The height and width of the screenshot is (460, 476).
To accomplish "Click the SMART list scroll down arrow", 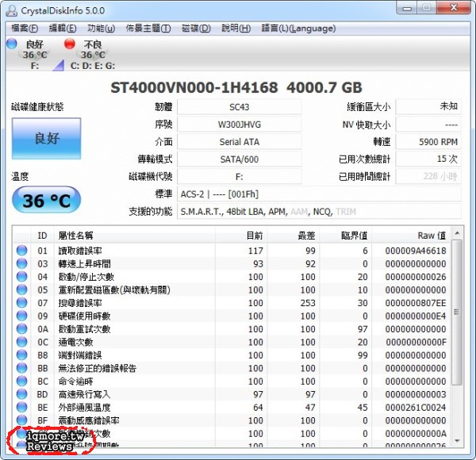I will coord(457,441).
